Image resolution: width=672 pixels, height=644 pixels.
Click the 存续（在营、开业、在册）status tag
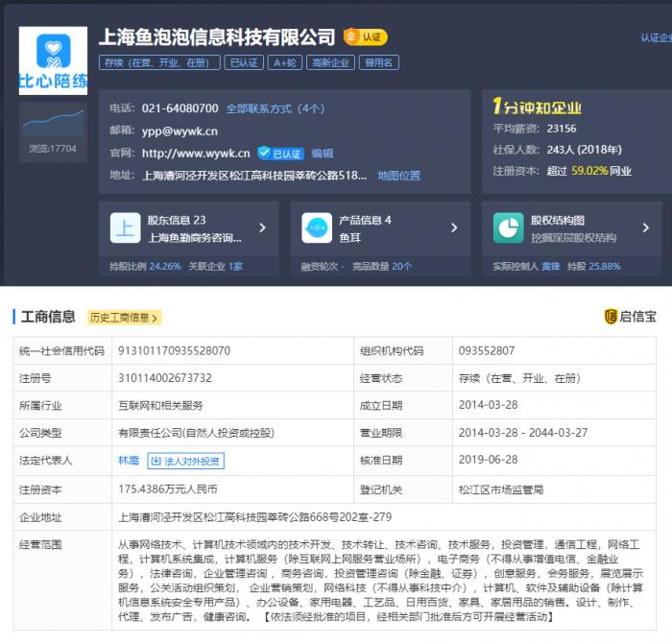pos(159,63)
